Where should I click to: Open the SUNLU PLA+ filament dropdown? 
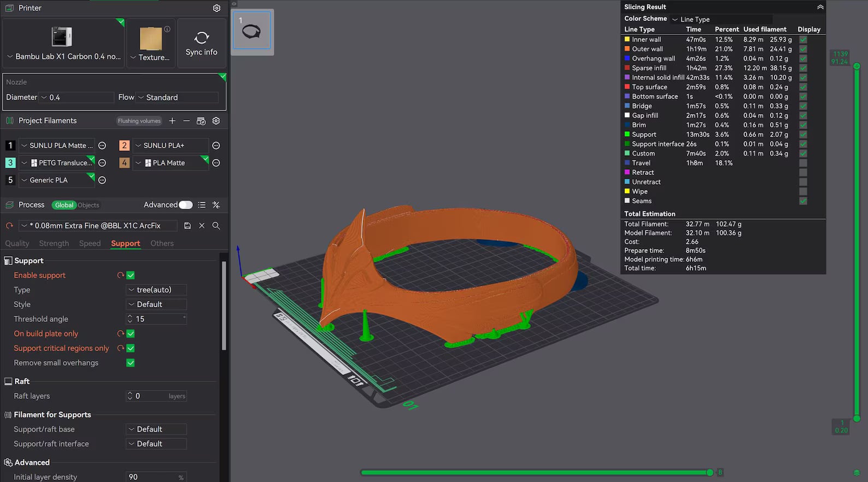(171, 145)
